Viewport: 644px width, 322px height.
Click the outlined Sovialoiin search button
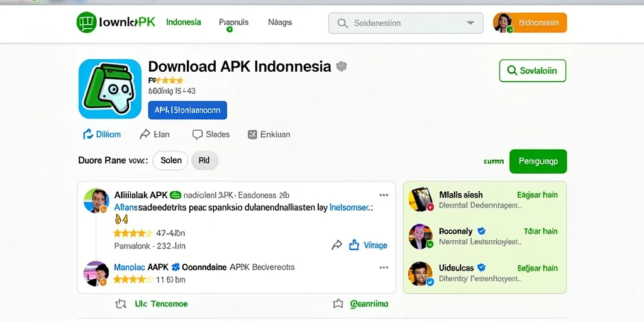pyautogui.click(x=533, y=70)
